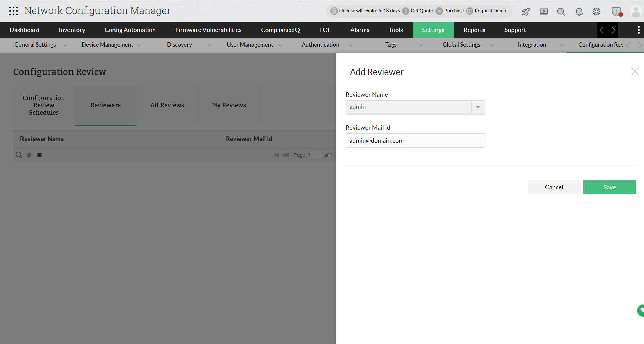This screenshot has width=644, height=344.
Task: Sort by Reviewer Mail Id column header
Action: pyautogui.click(x=249, y=139)
